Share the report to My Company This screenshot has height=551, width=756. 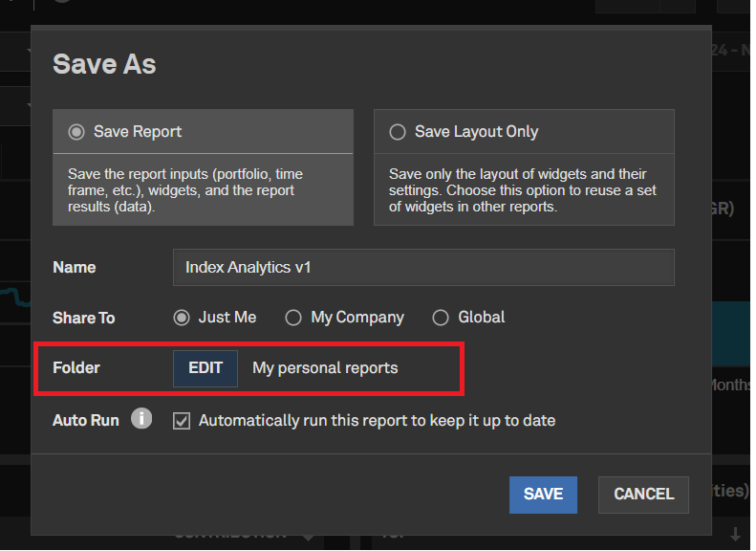(x=293, y=318)
